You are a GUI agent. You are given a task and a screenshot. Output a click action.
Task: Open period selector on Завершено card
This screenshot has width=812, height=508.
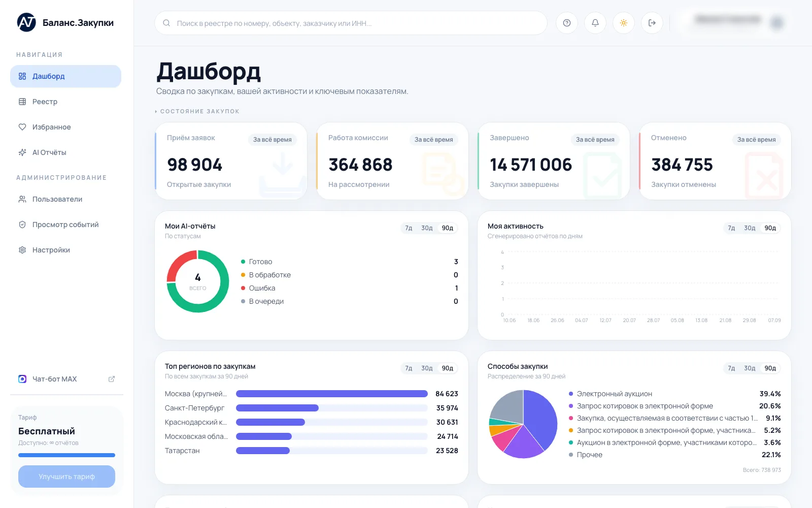pos(595,140)
